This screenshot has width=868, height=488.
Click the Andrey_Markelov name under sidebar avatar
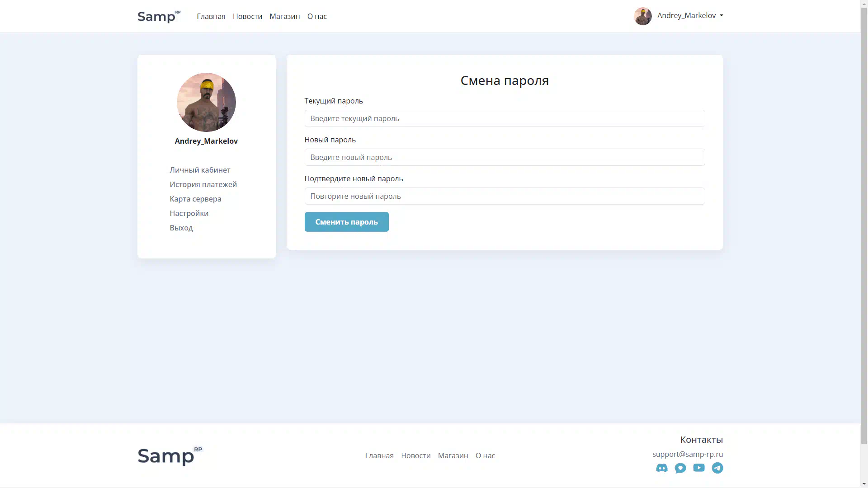[206, 141]
